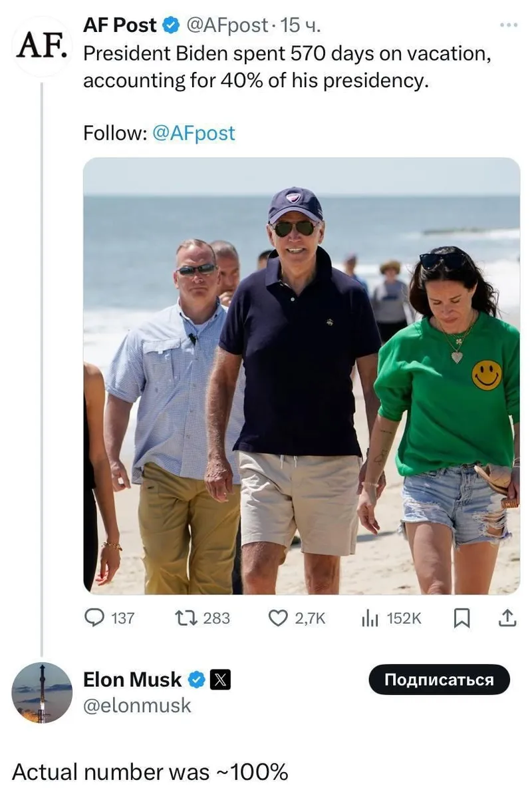Bookmark the AF Post tweet
Viewport: 532px width, 808px height.
(462, 618)
